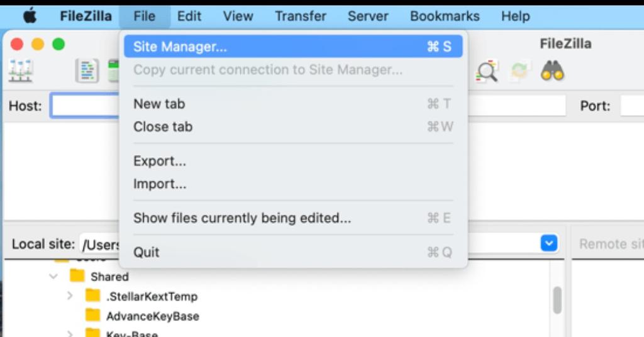Click the Shared folder icon
This screenshot has width=644, height=337.
77,276
